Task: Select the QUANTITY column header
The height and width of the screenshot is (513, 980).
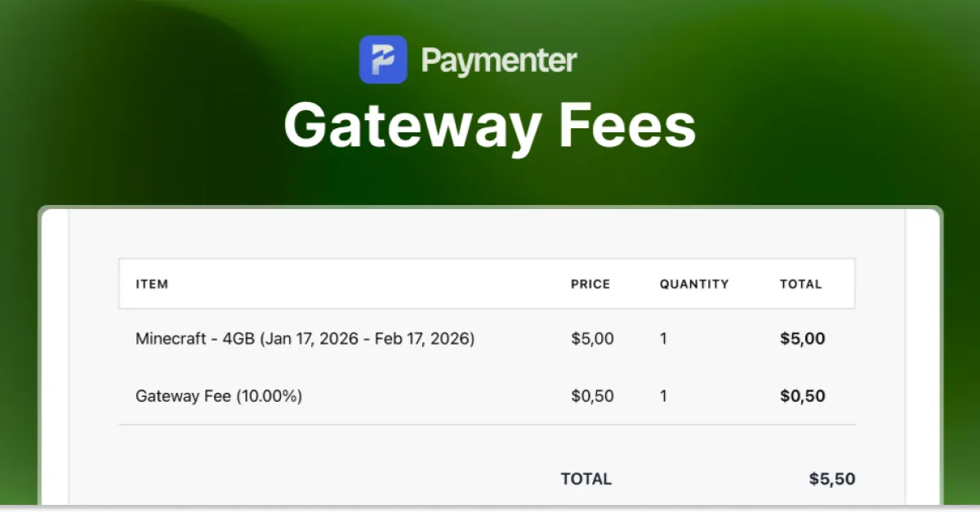Action: pos(694,284)
